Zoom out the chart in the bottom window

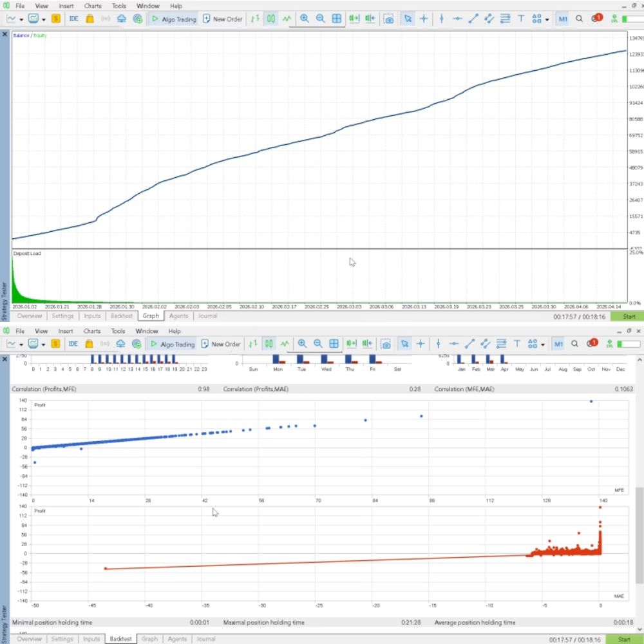[318, 344]
